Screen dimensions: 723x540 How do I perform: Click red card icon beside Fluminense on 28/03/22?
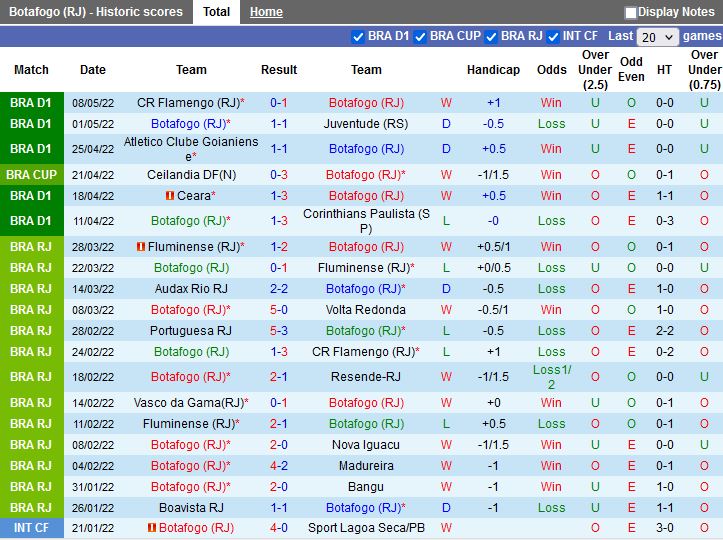tap(142, 247)
